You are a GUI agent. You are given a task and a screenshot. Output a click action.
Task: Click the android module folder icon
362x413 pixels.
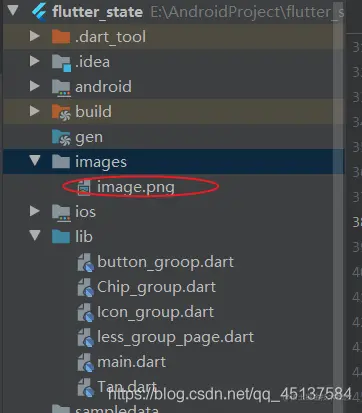click(x=61, y=88)
